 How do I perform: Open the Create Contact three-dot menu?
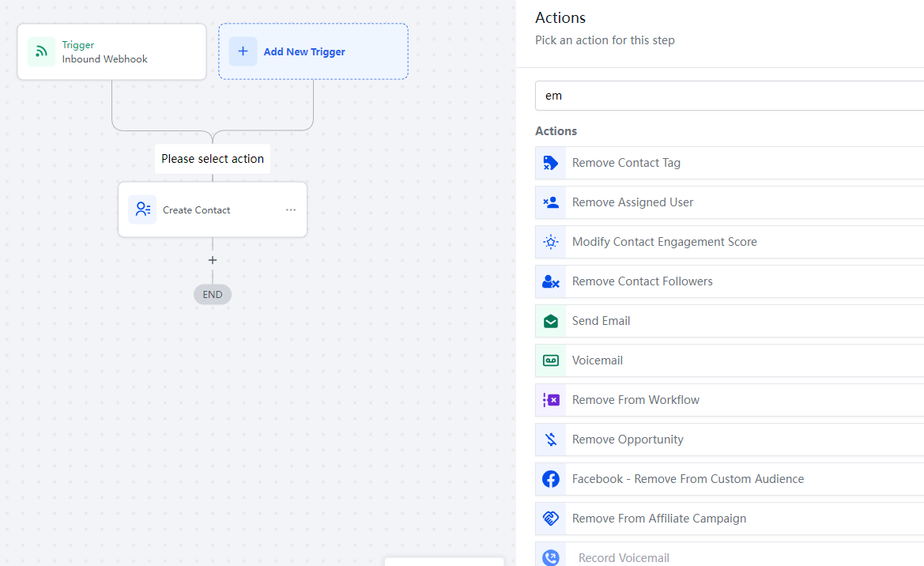coord(291,210)
